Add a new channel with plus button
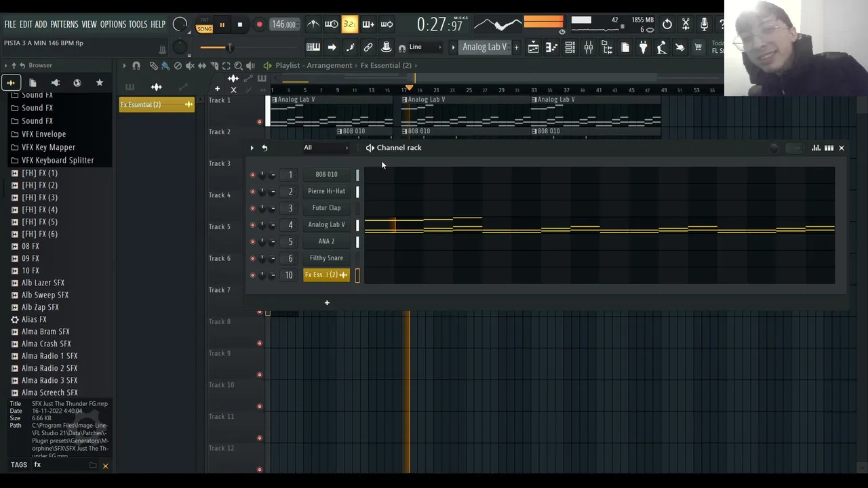868x488 pixels. pyautogui.click(x=327, y=302)
